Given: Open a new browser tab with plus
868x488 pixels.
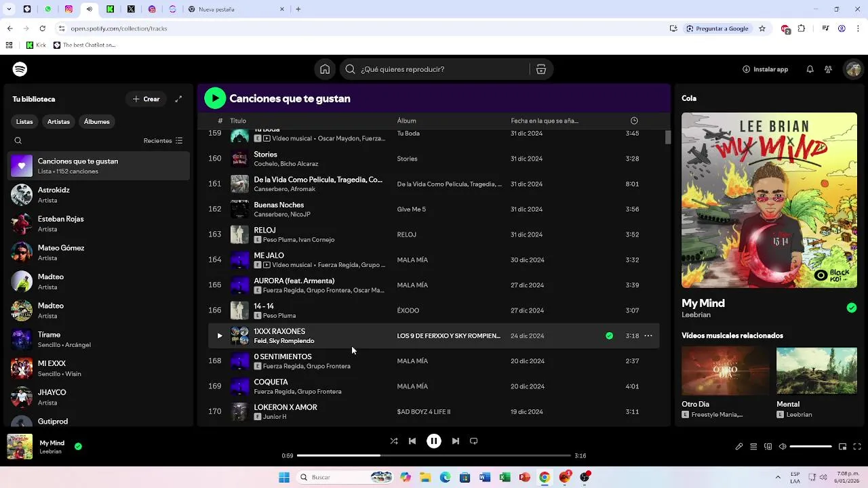Looking at the screenshot, I should 298,9.
